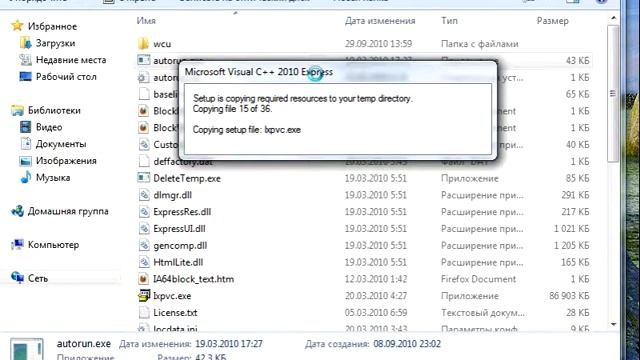Select Недавние места in the sidebar
Screen dimensions: 640x360
point(71,60)
